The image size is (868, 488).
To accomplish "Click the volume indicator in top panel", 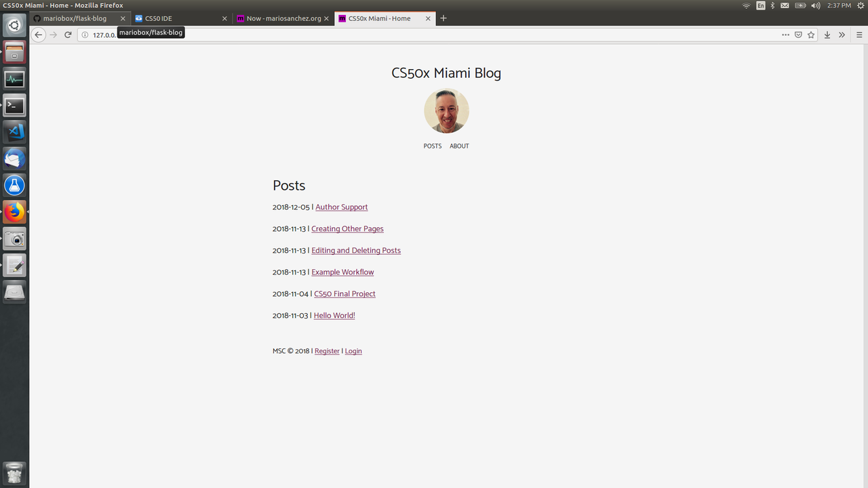I will point(815,5).
